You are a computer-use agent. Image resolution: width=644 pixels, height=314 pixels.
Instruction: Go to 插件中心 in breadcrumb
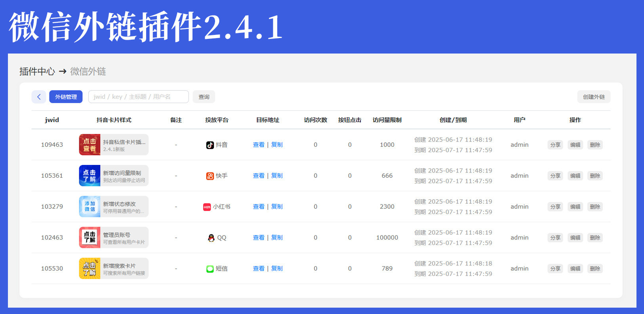coord(37,71)
